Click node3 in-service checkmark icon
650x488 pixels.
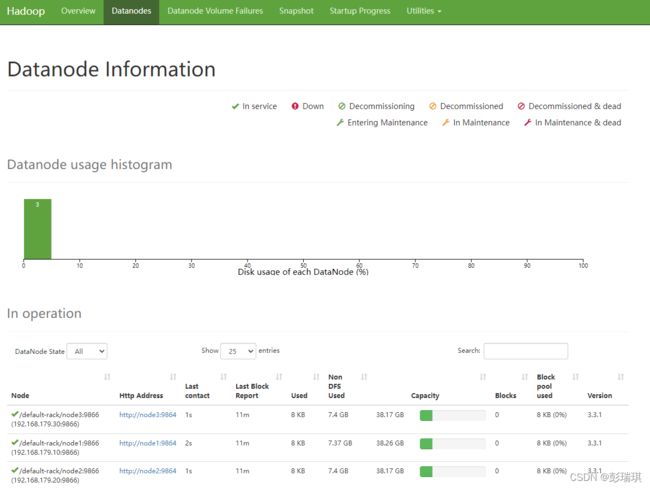15,414
